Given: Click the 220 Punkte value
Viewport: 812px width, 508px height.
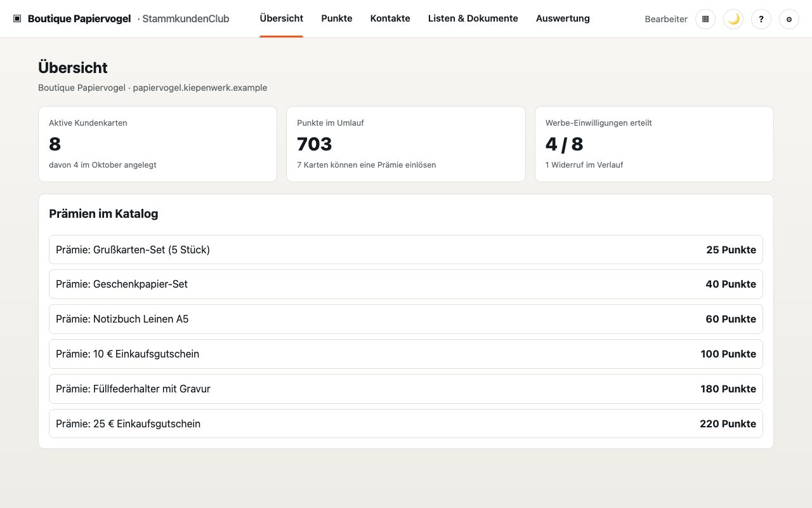Looking at the screenshot, I should click(728, 424).
